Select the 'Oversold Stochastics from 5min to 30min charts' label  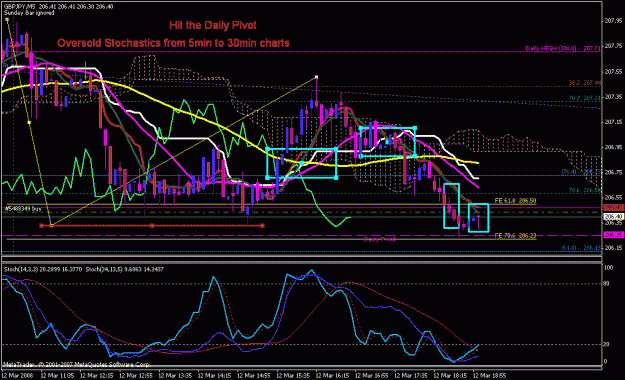pos(173,43)
